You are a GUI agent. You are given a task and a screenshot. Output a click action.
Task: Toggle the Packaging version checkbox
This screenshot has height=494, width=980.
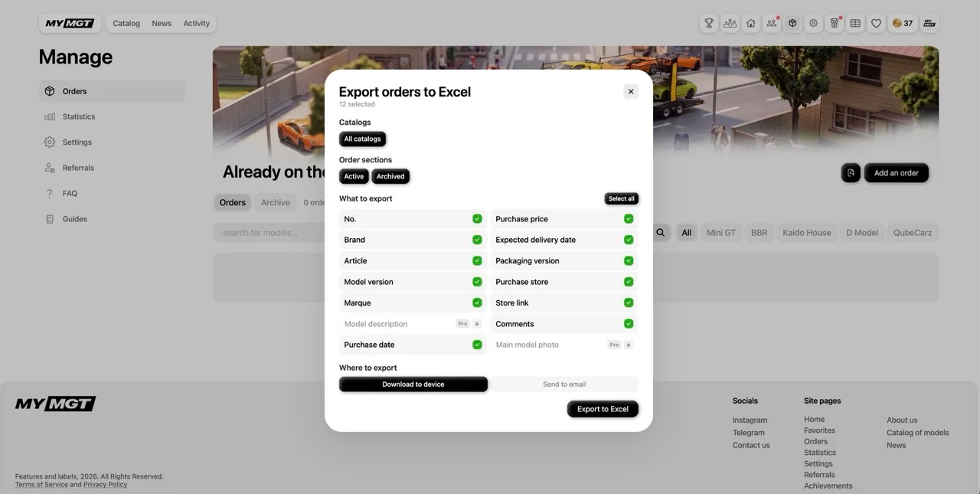click(629, 260)
